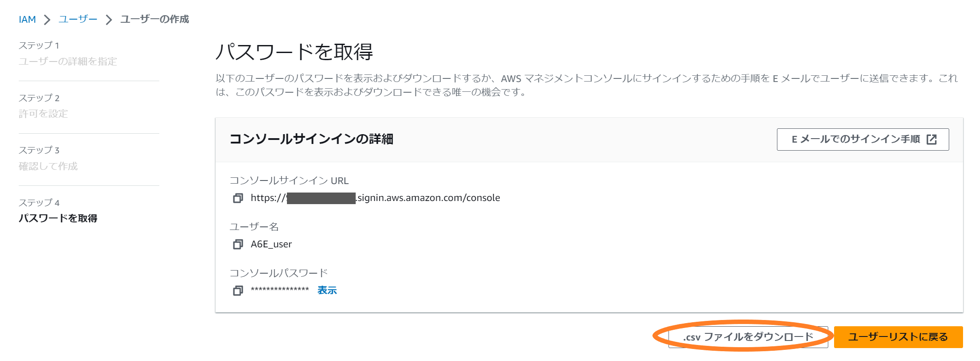Screen dimensions: 980x361
Task: Select ステップ 2 許可を設定
Action: pyautogui.click(x=43, y=114)
